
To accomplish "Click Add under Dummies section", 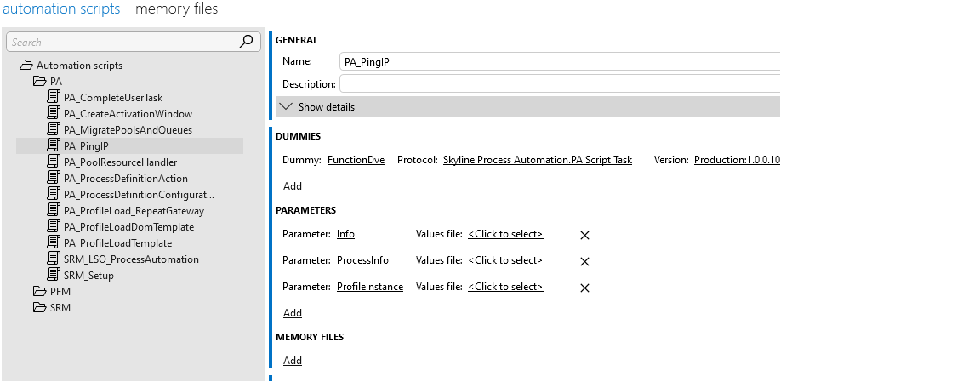I will tap(293, 186).
